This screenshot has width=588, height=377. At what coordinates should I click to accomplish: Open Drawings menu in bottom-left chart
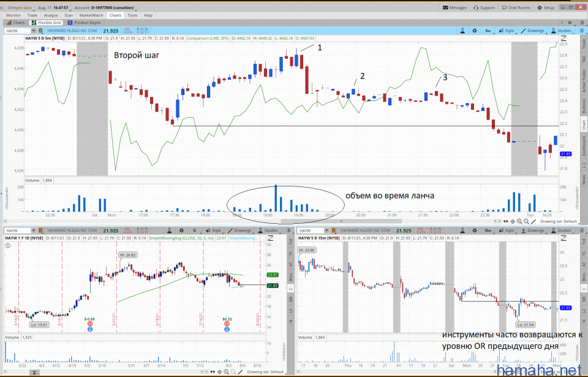(239, 230)
